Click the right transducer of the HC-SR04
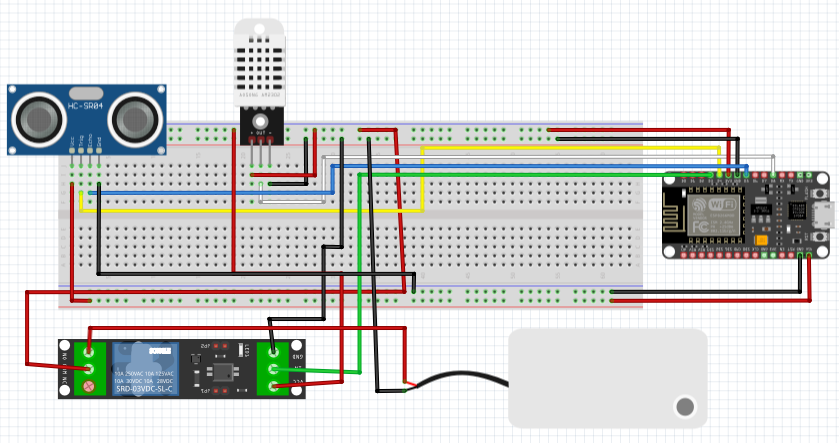This screenshot has width=839, height=443. 134,119
